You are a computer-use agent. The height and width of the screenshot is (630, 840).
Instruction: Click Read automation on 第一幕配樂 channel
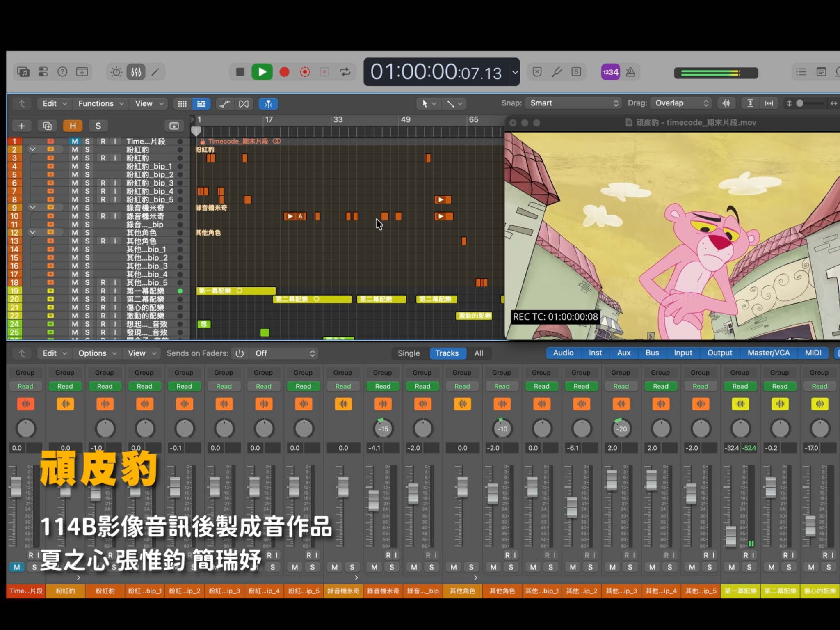[740, 386]
